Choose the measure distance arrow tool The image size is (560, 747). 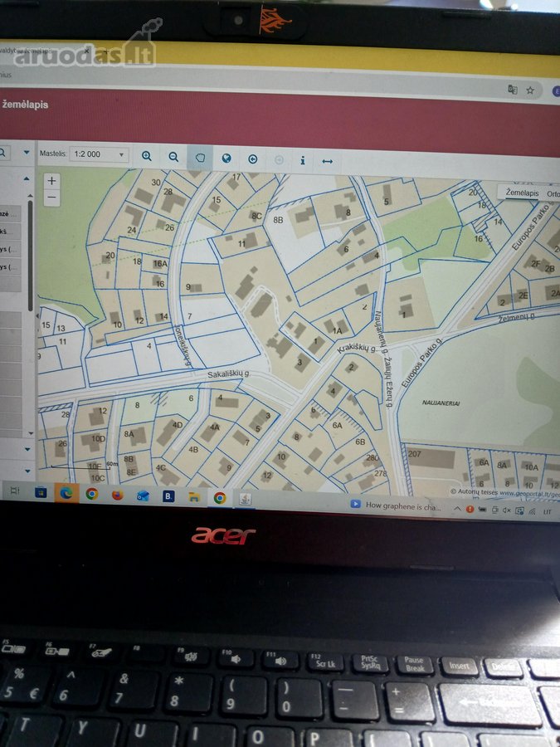(327, 162)
